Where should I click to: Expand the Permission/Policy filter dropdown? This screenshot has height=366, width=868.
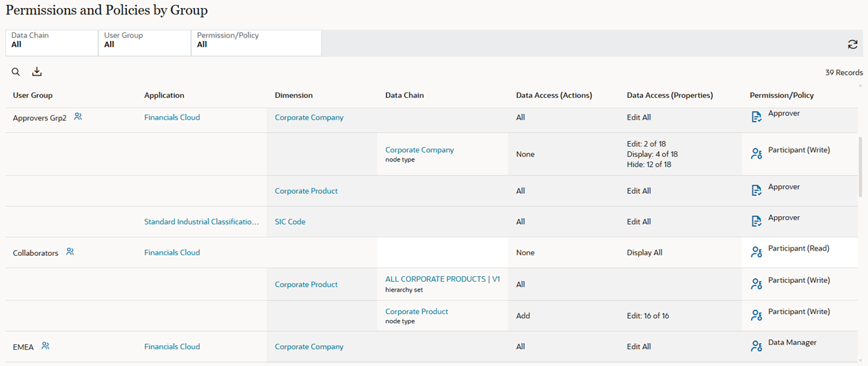point(256,41)
